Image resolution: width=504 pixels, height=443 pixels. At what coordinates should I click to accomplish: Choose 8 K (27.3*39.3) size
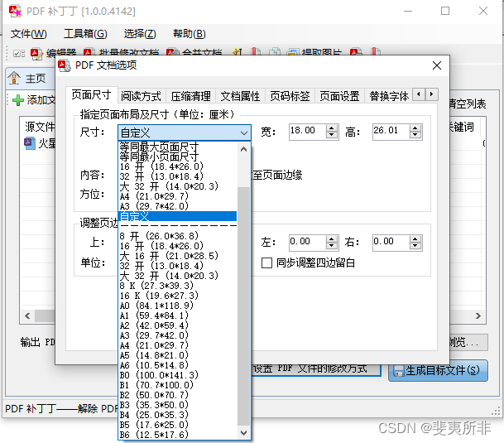click(178, 286)
